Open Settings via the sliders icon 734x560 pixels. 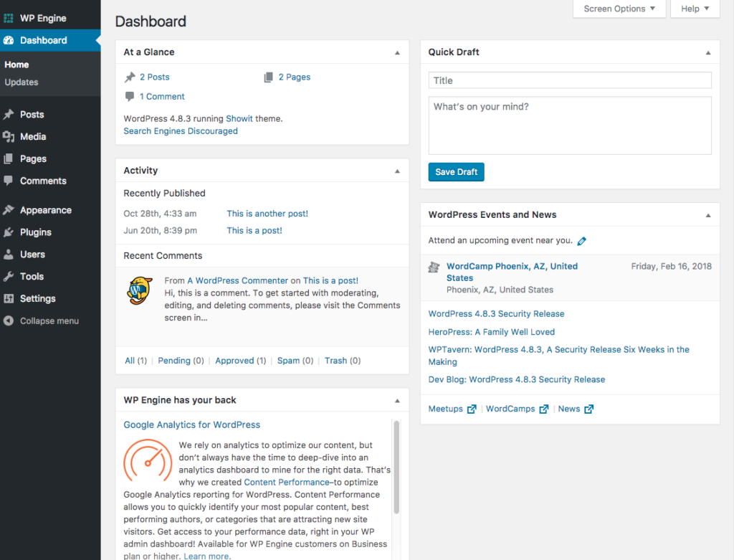click(10, 298)
